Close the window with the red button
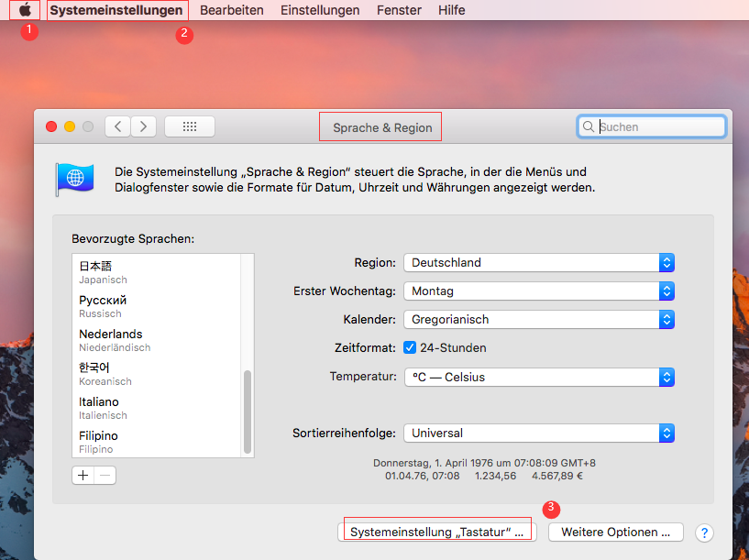Image resolution: width=749 pixels, height=560 pixels. click(51, 126)
